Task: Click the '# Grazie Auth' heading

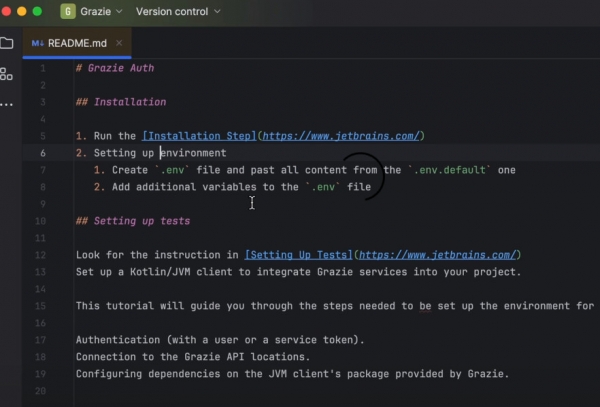Action: tap(115, 68)
